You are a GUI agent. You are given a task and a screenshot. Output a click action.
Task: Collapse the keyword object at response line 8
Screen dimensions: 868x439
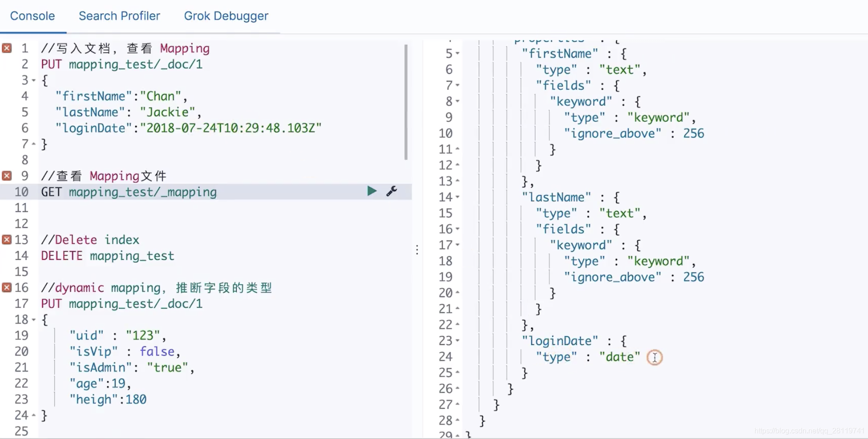click(457, 101)
